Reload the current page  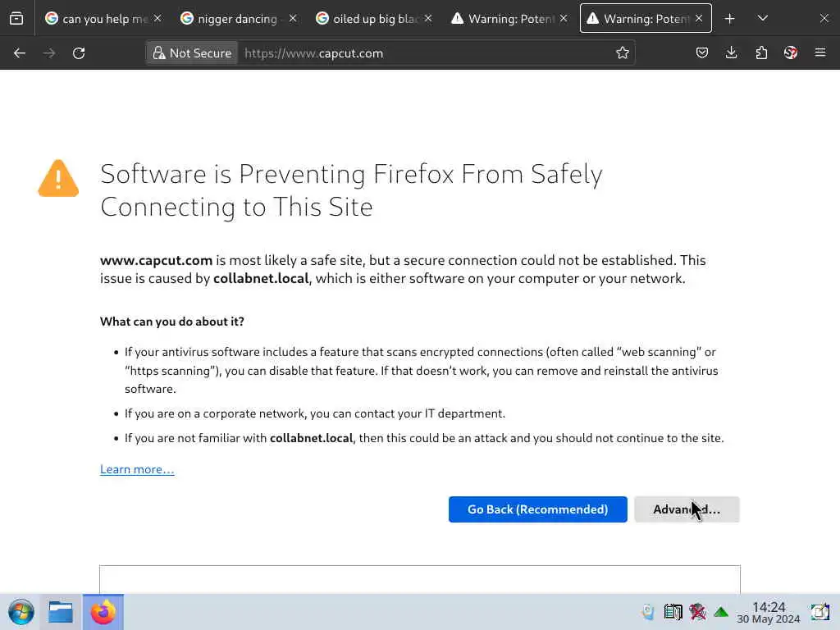click(79, 53)
